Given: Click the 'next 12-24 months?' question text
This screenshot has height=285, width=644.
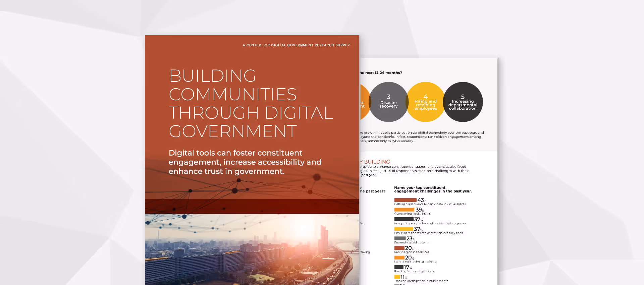Looking at the screenshot, I should coord(381,73).
